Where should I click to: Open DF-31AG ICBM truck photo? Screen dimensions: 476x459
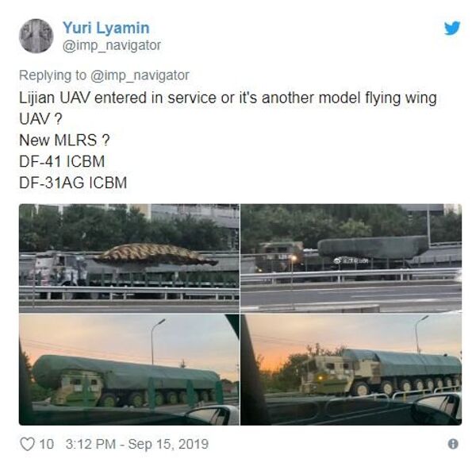click(x=351, y=369)
